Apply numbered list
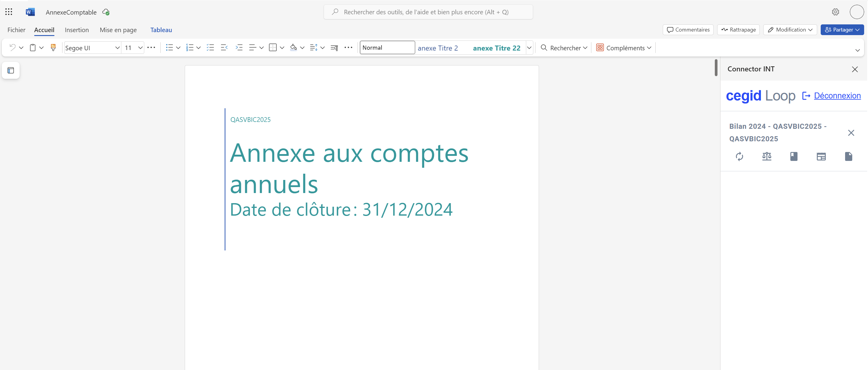Screen dimensions: 868x370 point(190,48)
